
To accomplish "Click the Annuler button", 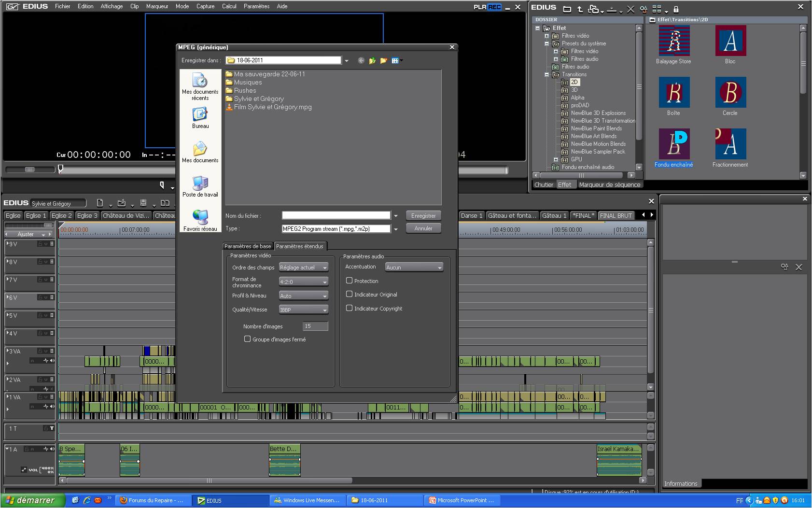I will (423, 228).
